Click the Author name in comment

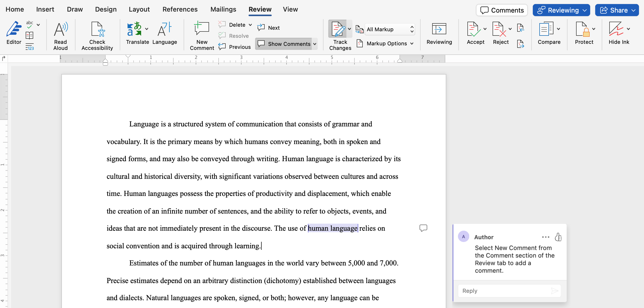[x=484, y=237]
